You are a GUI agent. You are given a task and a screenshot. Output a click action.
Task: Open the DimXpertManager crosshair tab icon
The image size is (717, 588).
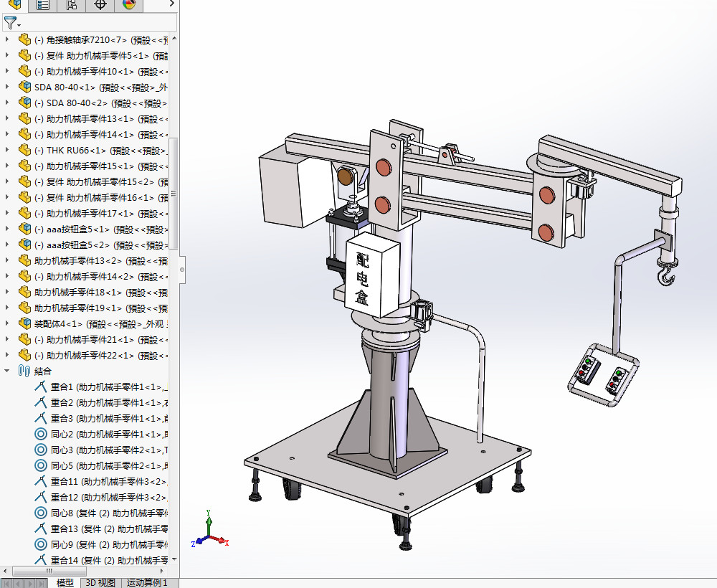(x=100, y=4)
